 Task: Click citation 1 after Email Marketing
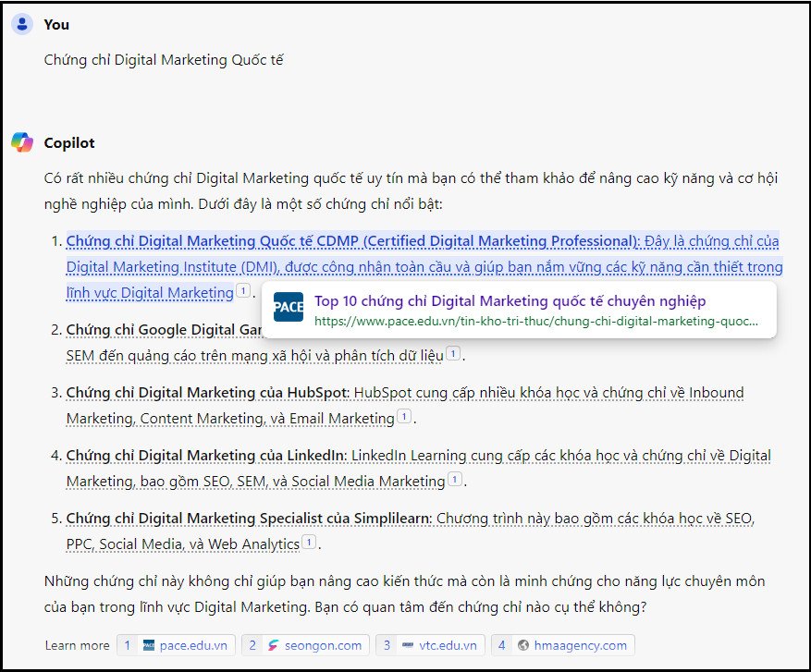pyautogui.click(x=404, y=416)
